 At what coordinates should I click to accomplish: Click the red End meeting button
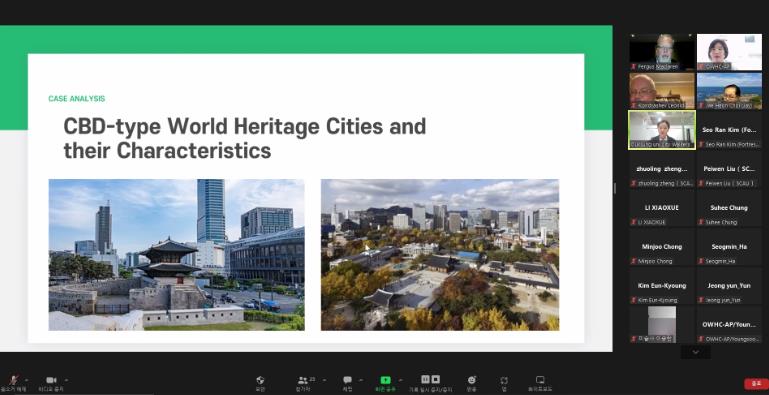point(756,384)
